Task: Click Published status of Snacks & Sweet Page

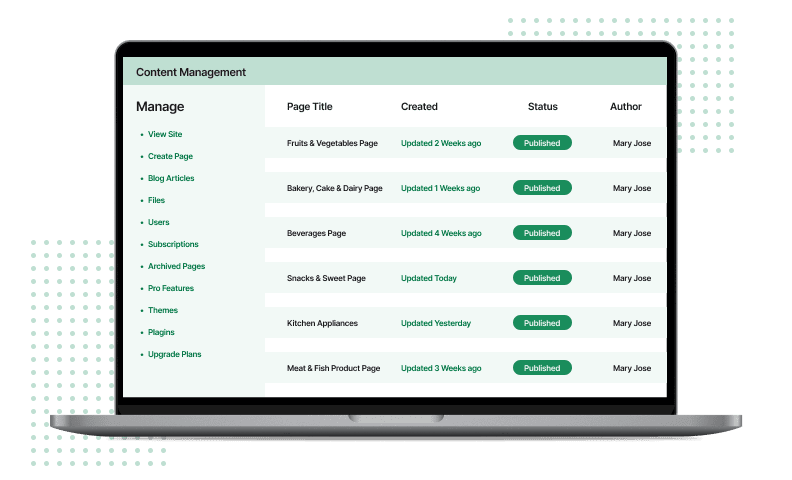Action: tap(542, 278)
